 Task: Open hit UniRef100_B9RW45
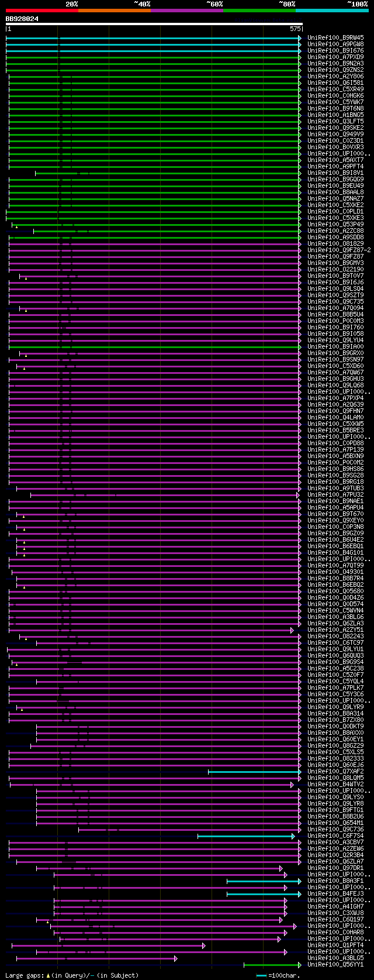point(335,37)
